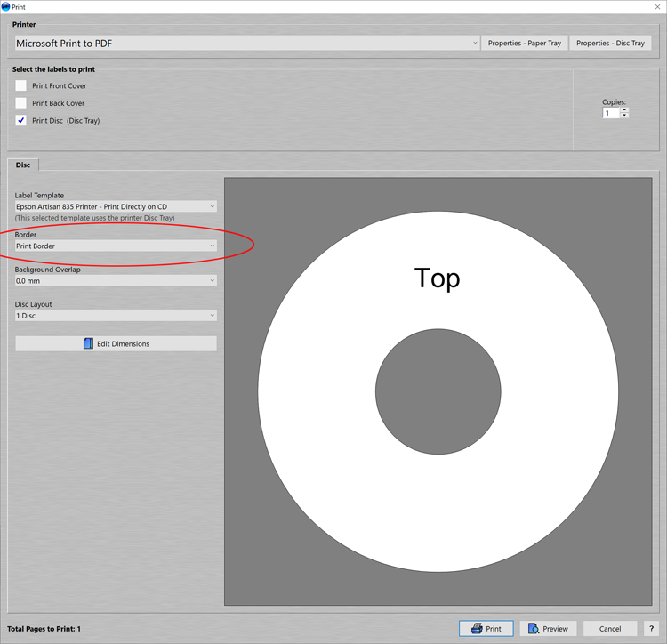Viewport: 667px width, 644px height.
Task: Click the magnifier icon on Preview button
Action: coord(534,629)
